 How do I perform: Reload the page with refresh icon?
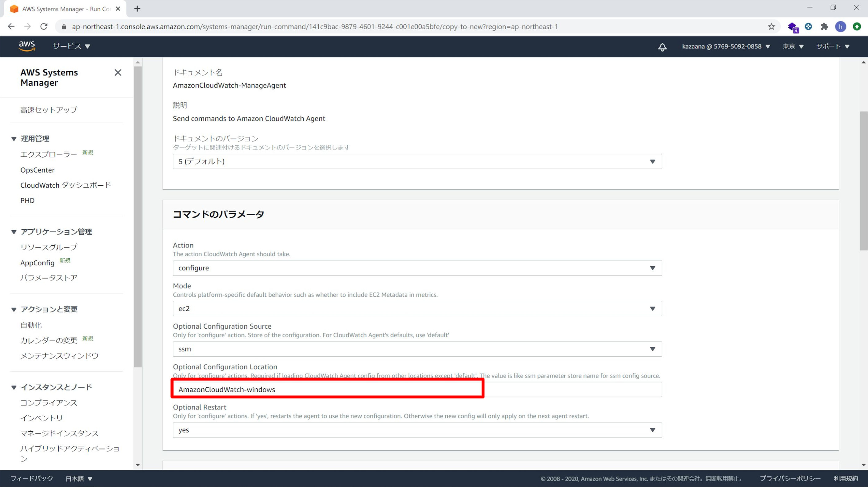44,27
